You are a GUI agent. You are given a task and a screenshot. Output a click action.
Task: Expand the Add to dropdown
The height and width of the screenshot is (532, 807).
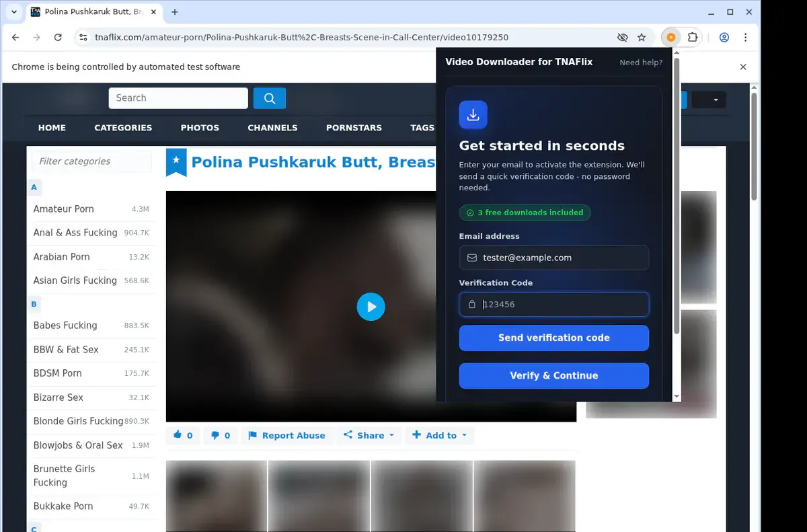click(x=440, y=435)
